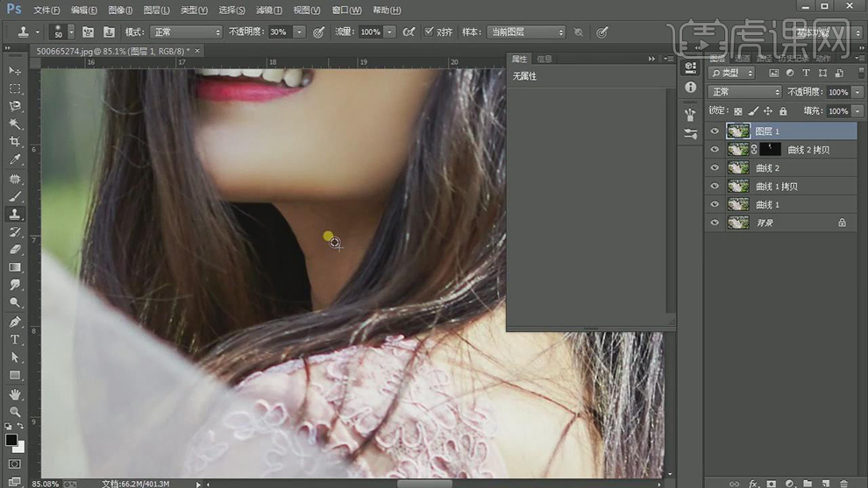Click the 背景 layer thumbnail
This screenshot has height=488, width=868.
pyautogui.click(x=738, y=223)
